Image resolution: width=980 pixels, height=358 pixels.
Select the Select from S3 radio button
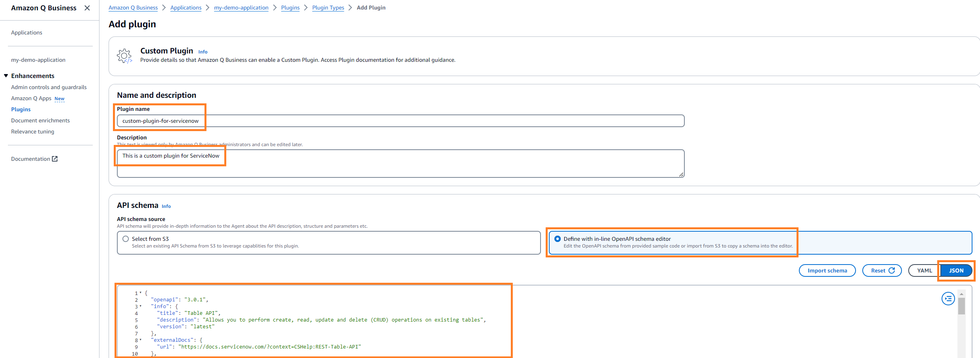coord(126,238)
